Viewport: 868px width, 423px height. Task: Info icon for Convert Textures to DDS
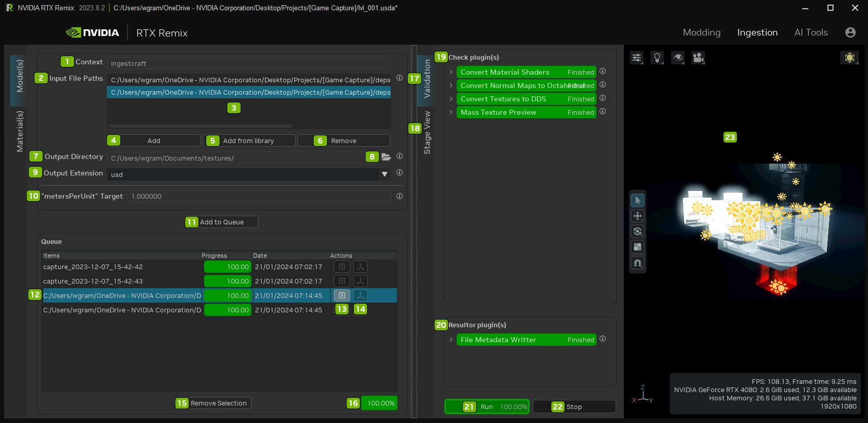pyautogui.click(x=603, y=98)
